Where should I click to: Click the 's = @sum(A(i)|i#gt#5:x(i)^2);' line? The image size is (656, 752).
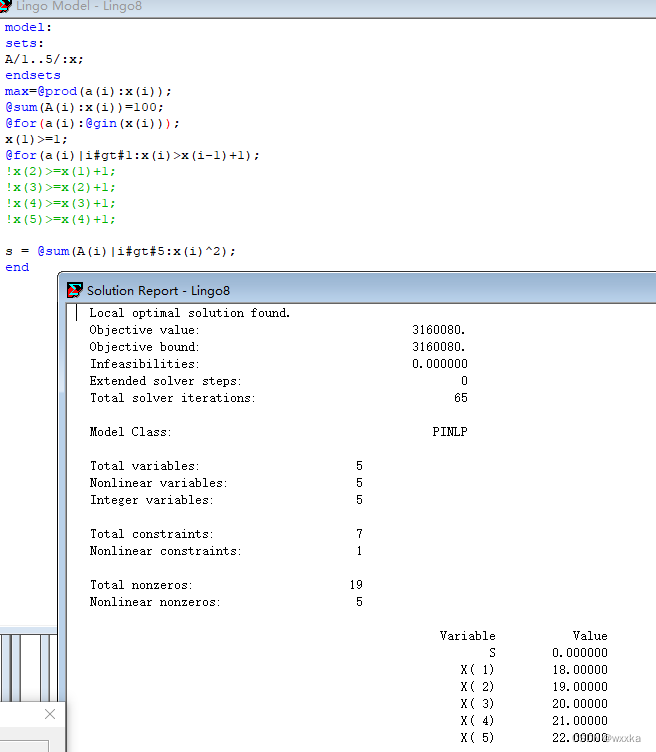click(120, 251)
